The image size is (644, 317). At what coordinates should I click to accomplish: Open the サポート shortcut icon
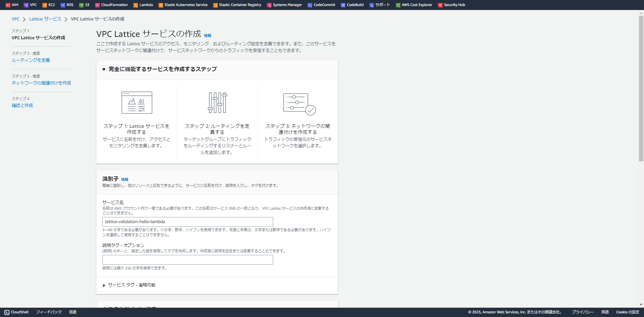(x=371, y=5)
